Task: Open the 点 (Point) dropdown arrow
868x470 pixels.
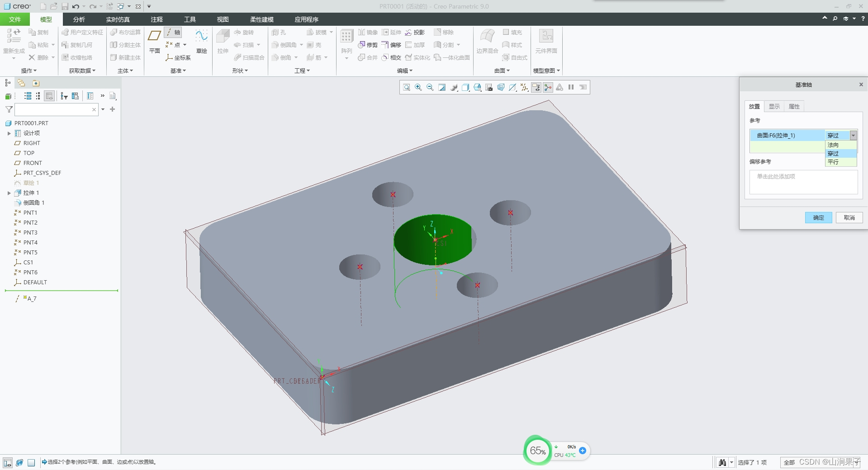Action: click(x=185, y=45)
